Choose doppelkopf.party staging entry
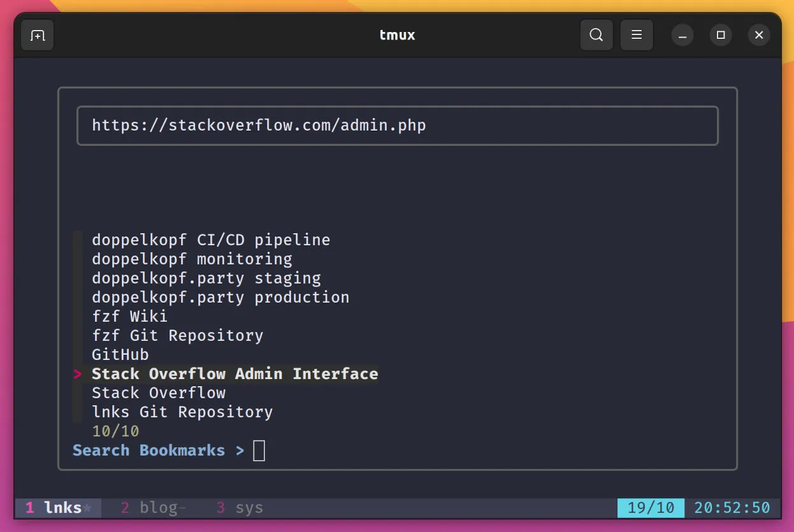The height and width of the screenshot is (532, 794). click(x=206, y=278)
